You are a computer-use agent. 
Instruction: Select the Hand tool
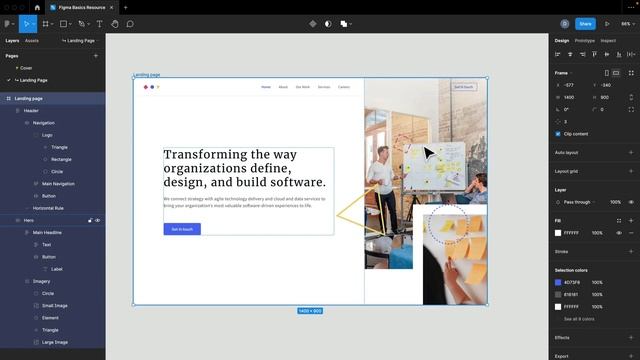tap(115, 24)
